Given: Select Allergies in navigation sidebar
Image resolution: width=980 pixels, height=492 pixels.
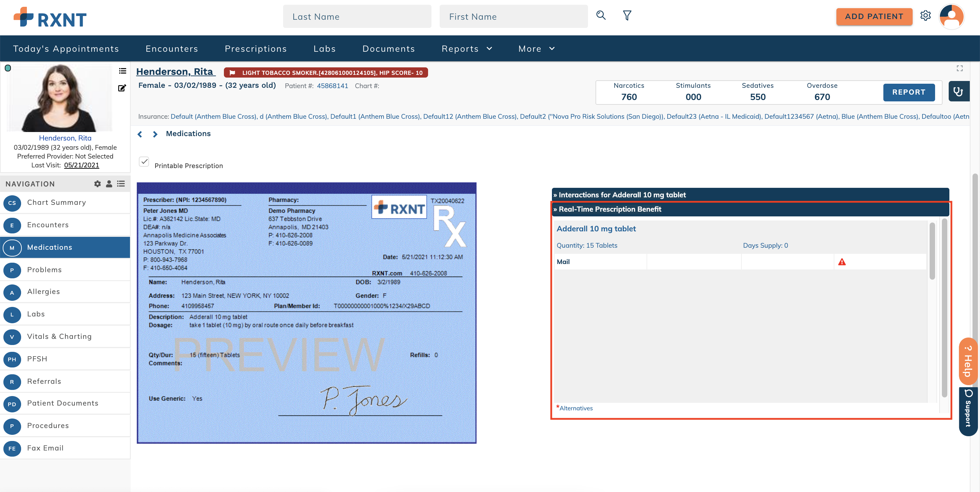Looking at the screenshot, I should pyautogui.click(x=65, y=292).
